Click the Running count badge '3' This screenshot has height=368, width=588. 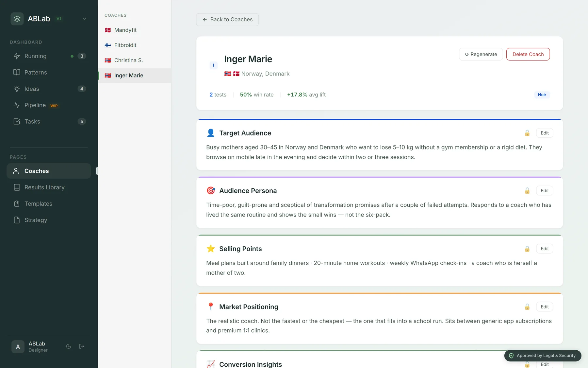(82, 56)
